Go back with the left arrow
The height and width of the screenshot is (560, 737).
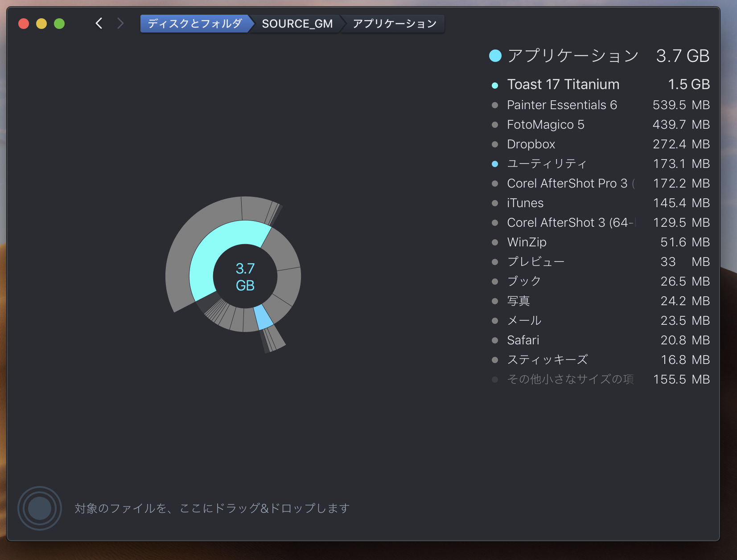coord(99,24)
